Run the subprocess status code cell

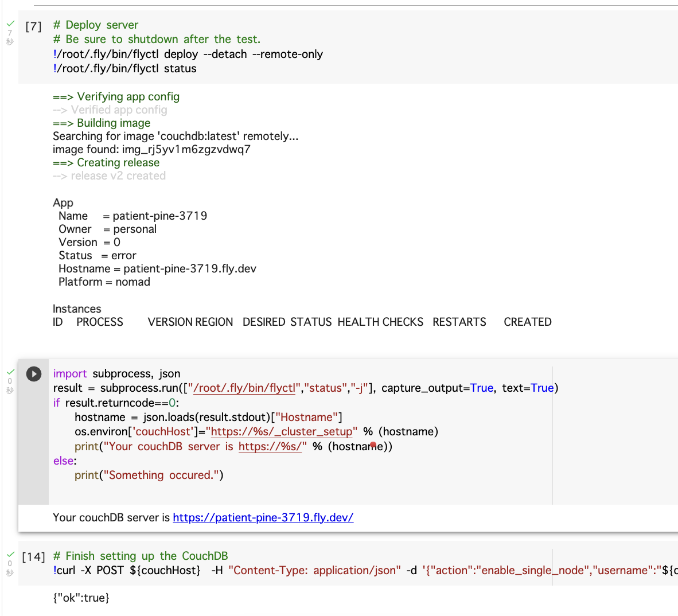point(33,373)
